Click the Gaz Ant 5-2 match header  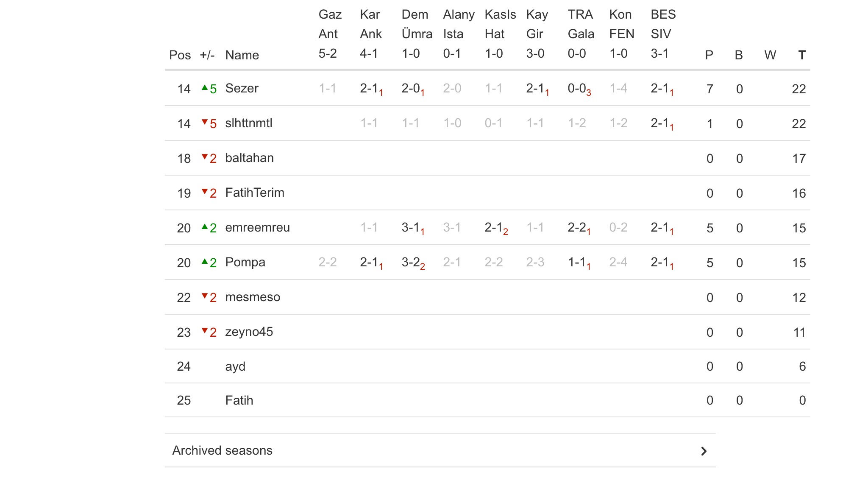(x=329, y=34)
